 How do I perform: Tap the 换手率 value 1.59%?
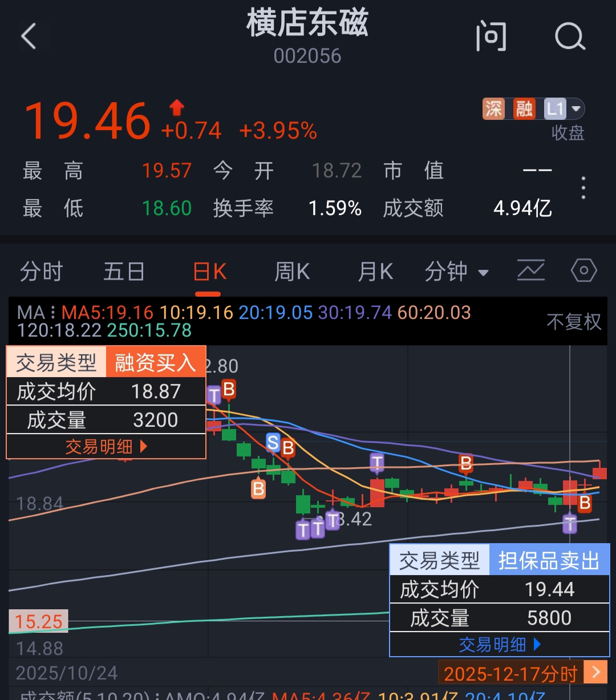[x=335, y=208]
